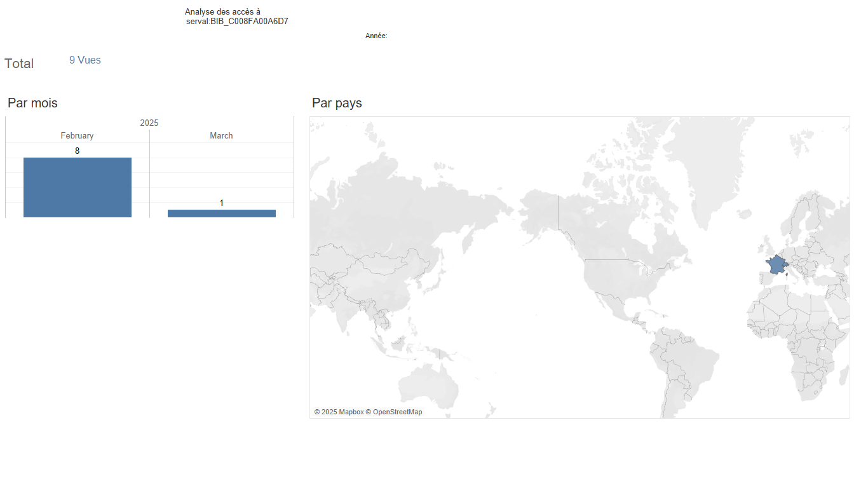The width and height of the screenshot is (868, 488).
Task: Click the 'March' column header
Action: pyautogui.click(x=221, y=135)
